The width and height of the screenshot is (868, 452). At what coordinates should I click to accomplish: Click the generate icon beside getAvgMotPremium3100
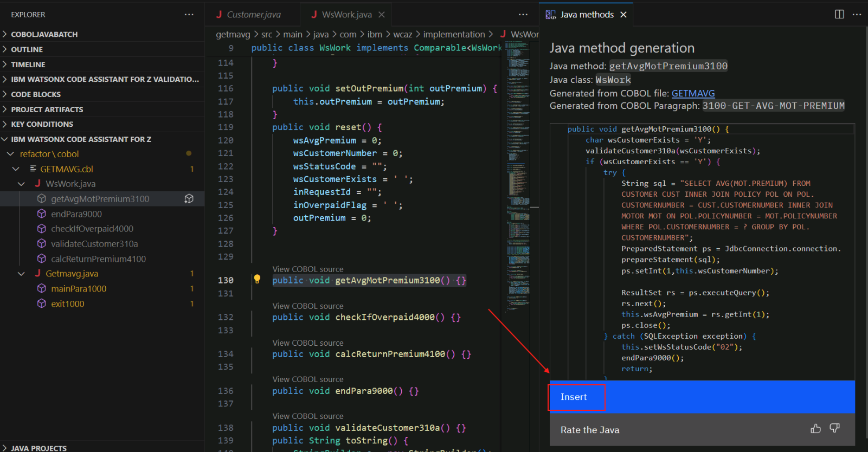coord(189,199)
